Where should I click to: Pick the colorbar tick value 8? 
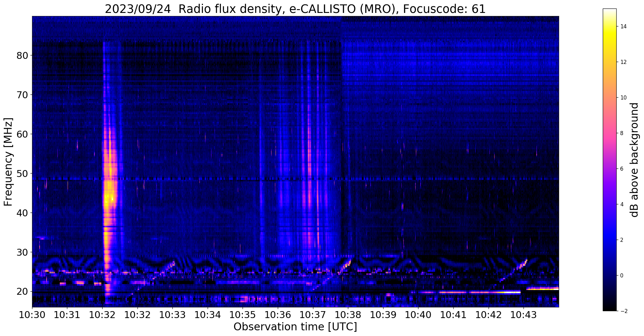[x=622, y=133]
